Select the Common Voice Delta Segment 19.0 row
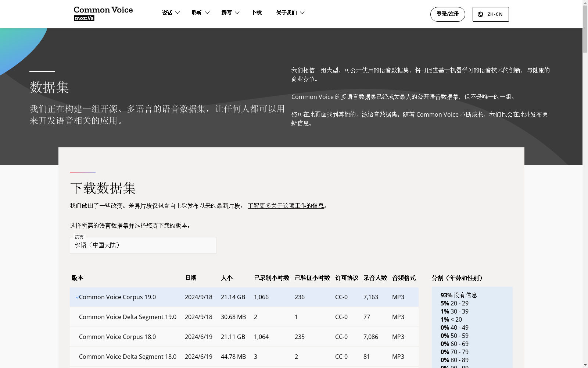 [244, 317]
